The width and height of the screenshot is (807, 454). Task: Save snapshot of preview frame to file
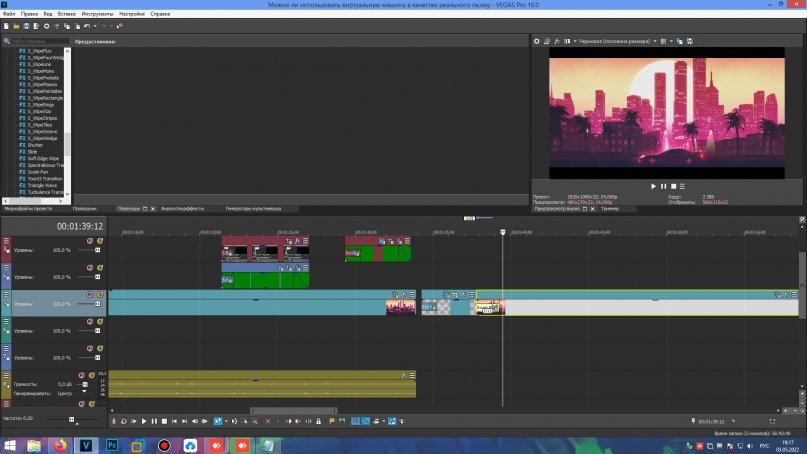pyautogui.click(x=690, y=41)
